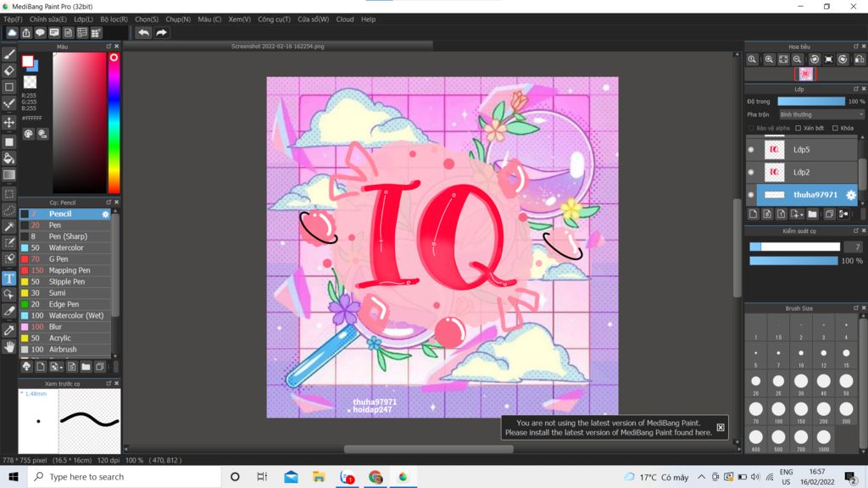Show hidden system tray icons chevron
This screenshot has width=868, height=488.
tap(701, 477)
